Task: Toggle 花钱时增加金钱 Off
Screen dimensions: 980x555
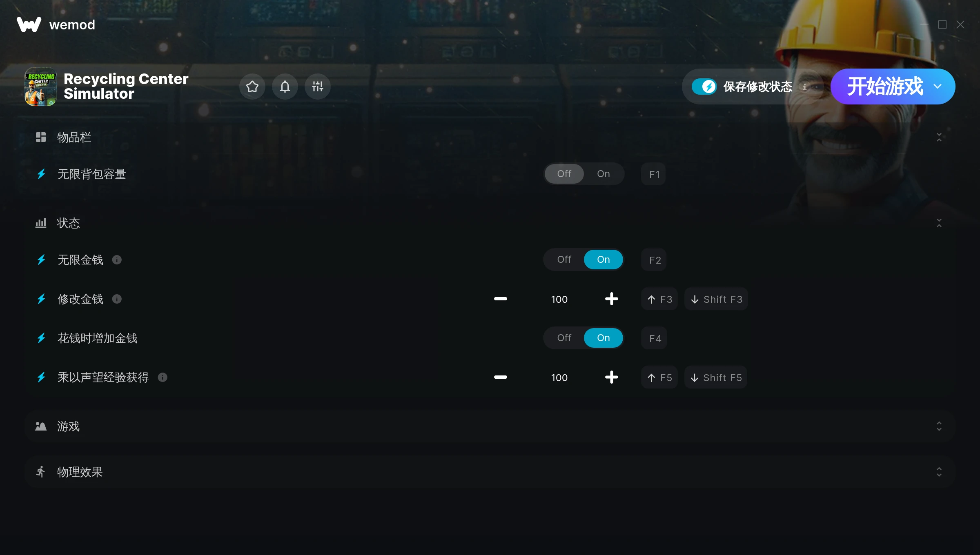Action: 564,338
